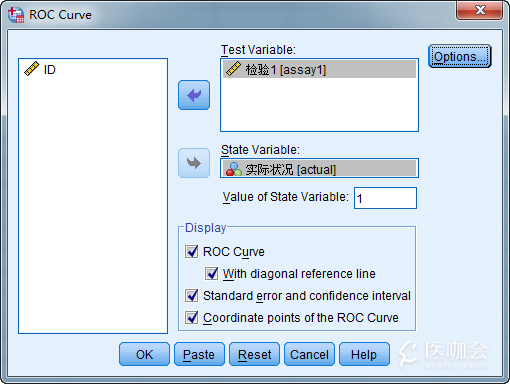Disable Standard error and confidence interval

pos(192,296)
